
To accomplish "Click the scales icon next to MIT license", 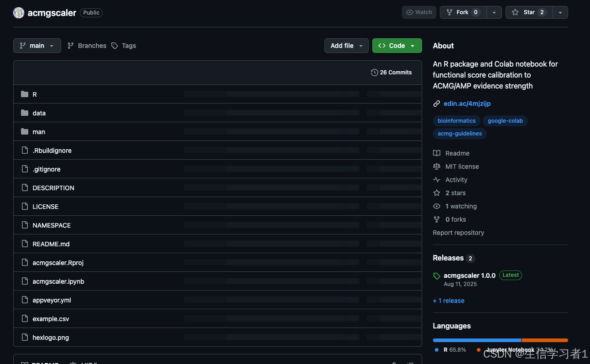I will tap(437, 166).
